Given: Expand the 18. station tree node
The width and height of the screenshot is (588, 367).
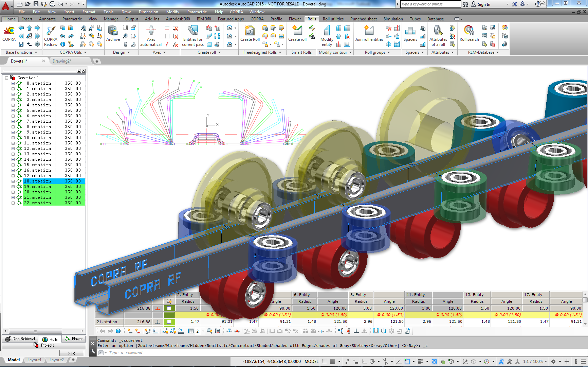Looking at the screenshot, I should click(13, 181).
